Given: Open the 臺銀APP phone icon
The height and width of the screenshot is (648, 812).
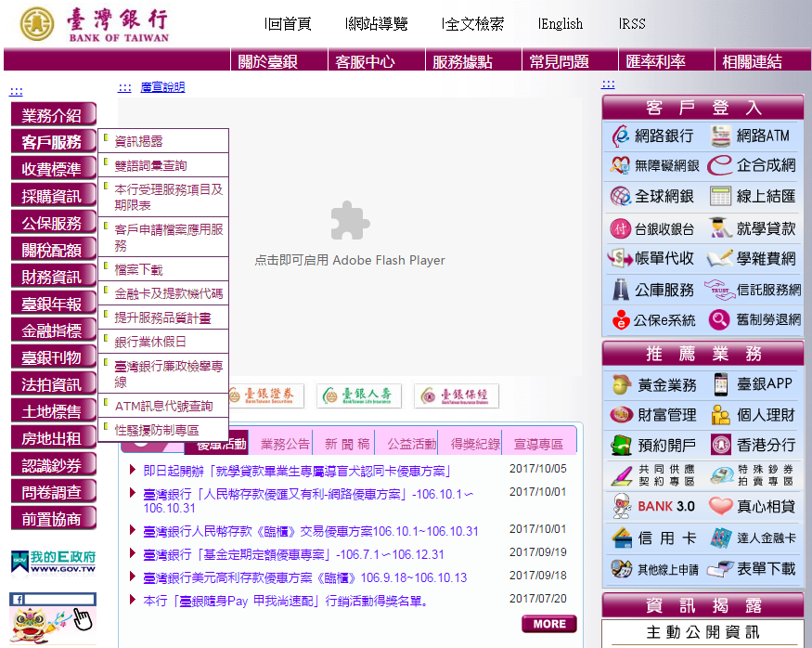Looking at the screenshot, I should click(720, 383).
